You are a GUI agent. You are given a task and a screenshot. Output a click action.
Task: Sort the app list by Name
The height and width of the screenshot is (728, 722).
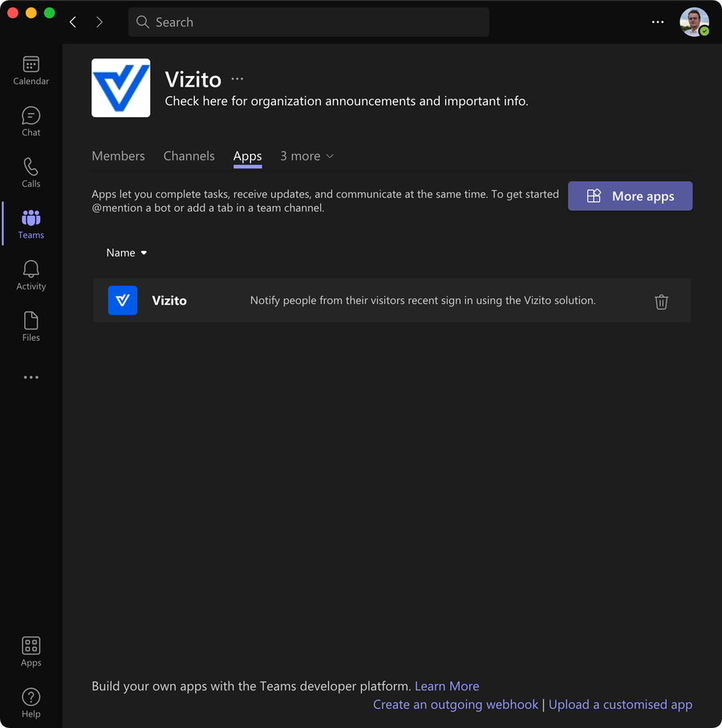click(x=127, y=253)
